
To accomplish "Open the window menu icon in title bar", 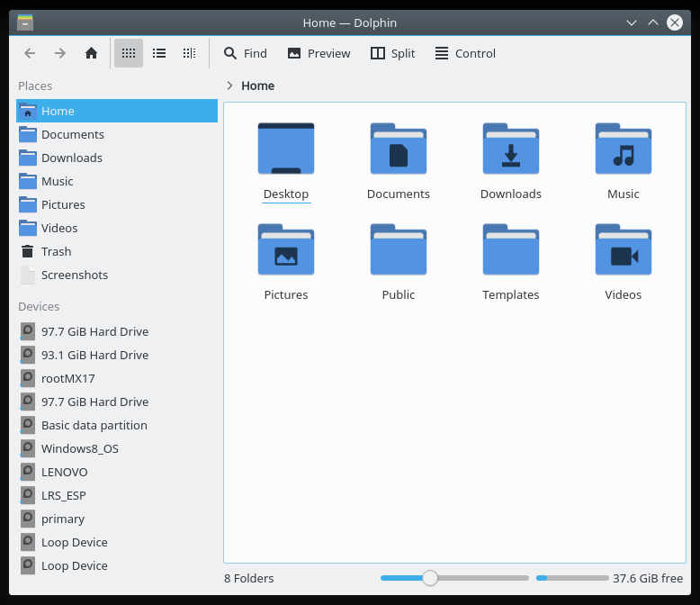I will click(25, 23).
